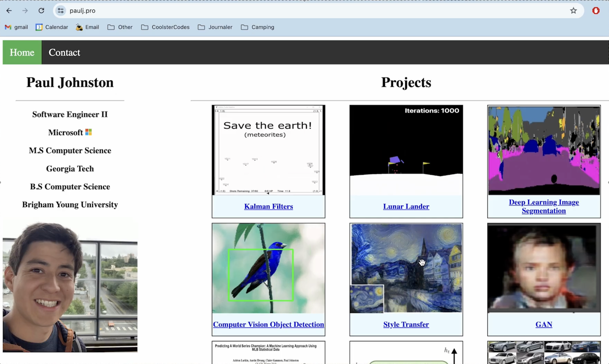This screenshot has height=364, width=609.
Task: Open the GAN project link
Action: pos(544,325)
